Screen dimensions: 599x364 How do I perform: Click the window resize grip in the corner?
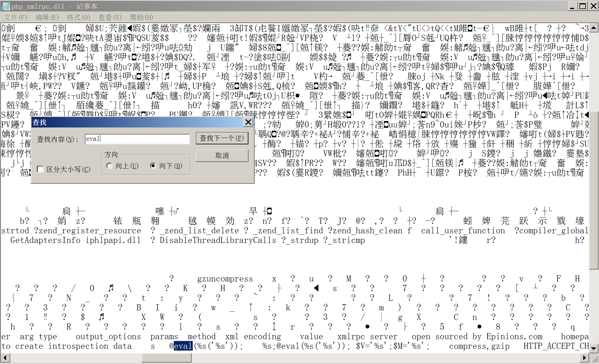[x=594, y=358]
